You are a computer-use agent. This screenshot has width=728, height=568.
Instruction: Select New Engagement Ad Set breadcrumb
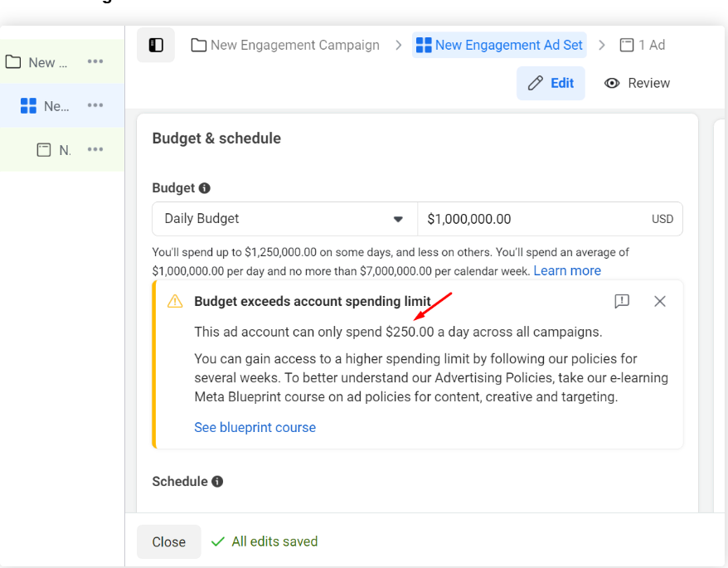[499, 46]
